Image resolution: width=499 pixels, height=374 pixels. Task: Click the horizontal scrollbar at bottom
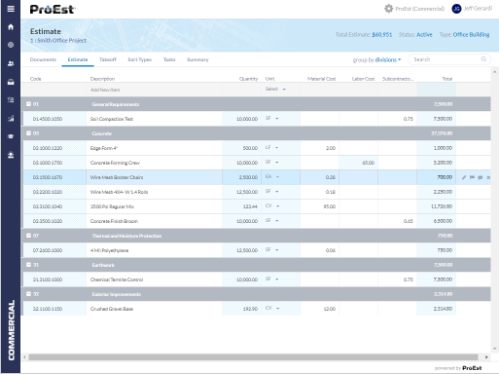tap(253, 357)
